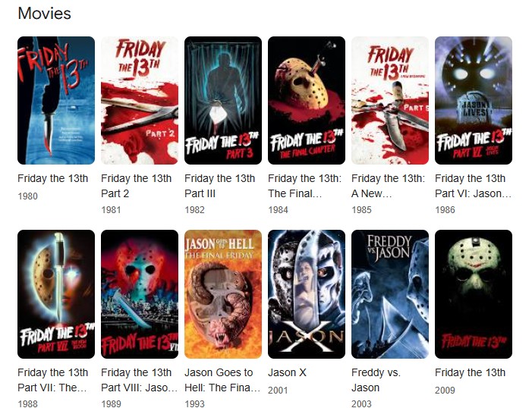
Task: Click the Jason X title text
Action: pyautogui.click(x=287, y=372)
